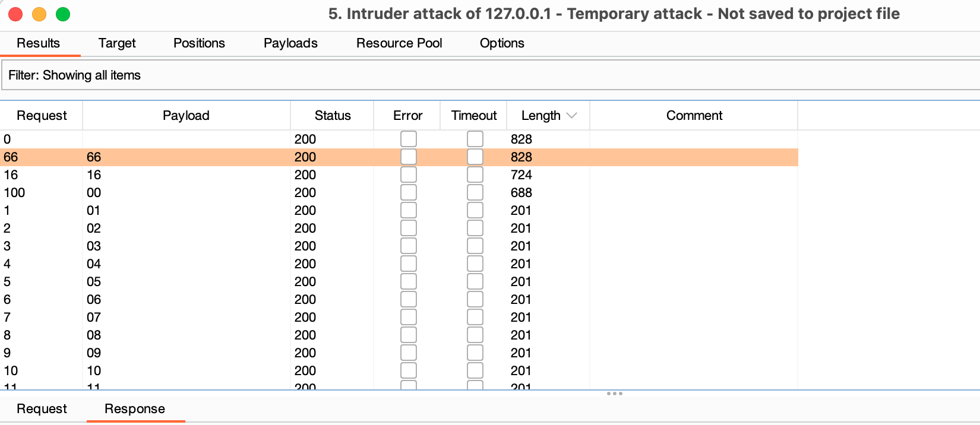This screenshot has width=980, height=425.
Task: Sort results by Status column header
Action: (x=333, y=116)
